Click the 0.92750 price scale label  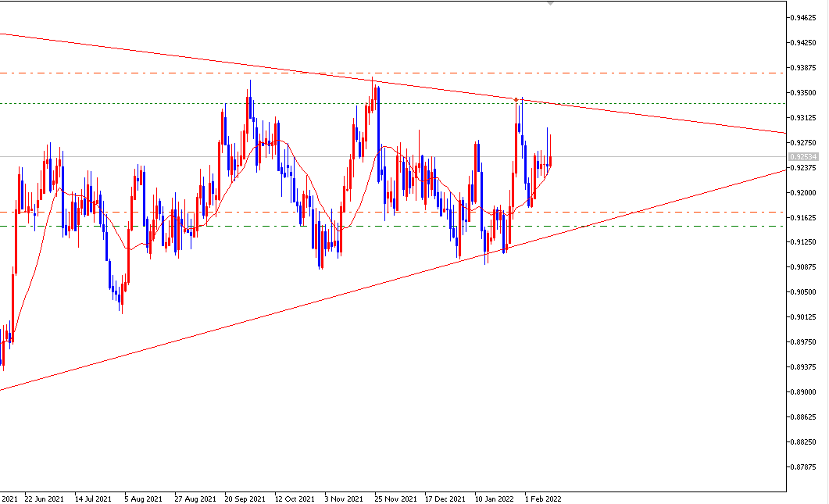[x=803, y=142]
